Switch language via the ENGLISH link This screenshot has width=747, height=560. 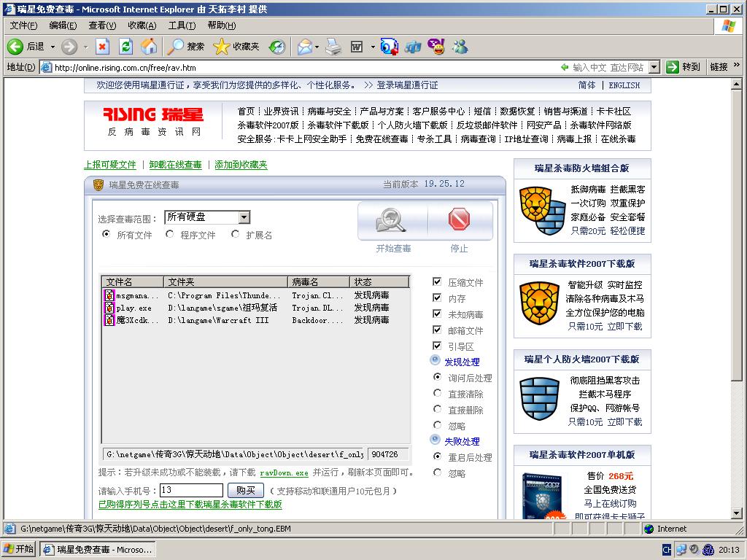click(x=624, y=85)
